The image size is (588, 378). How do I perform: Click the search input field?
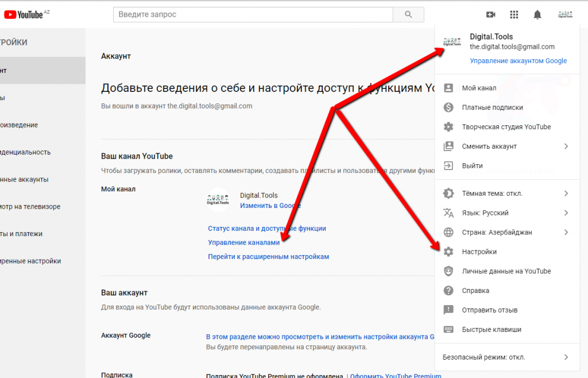coord(253,14)
